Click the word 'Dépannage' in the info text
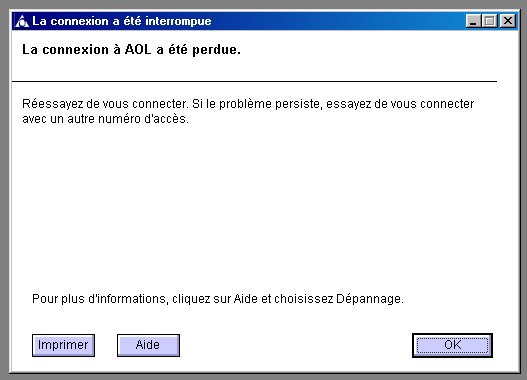527x380 pixels. [x=368, y=299]
